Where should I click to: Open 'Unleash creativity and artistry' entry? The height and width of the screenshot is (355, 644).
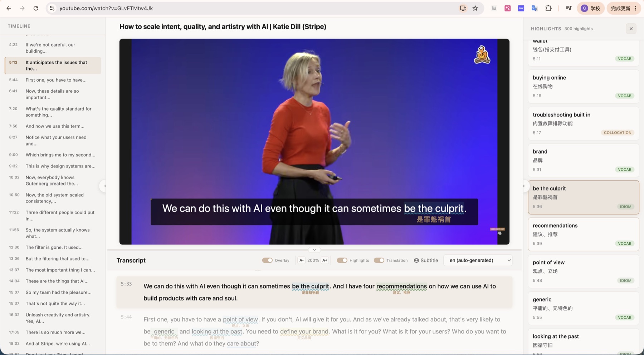click(x=53, y=318)
